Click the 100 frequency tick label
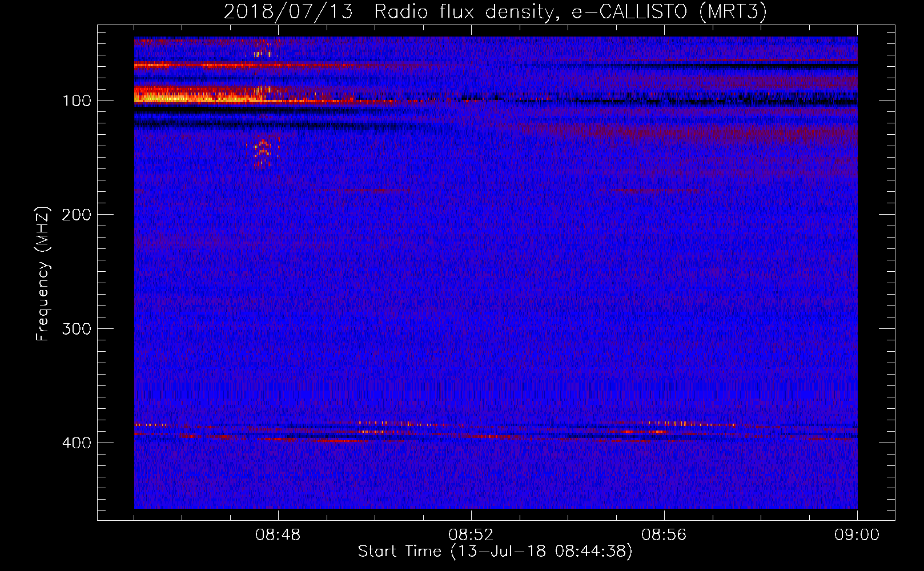The width and height of the screenshot is (924, 571). pyautogui.click(x=77, y=101)
